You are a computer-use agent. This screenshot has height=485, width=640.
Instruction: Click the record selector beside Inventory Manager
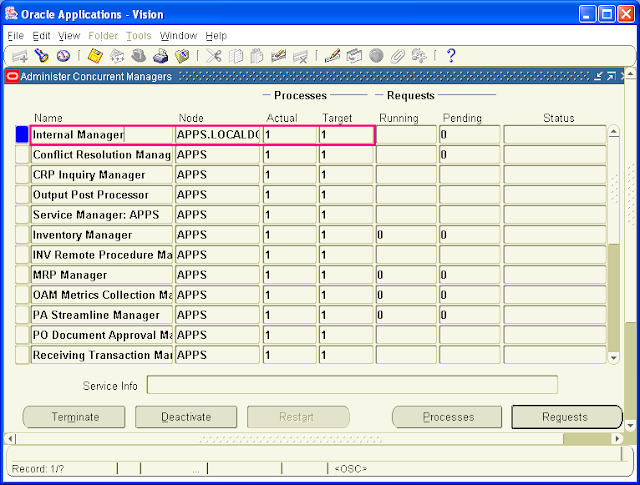(x=22, y=235)
